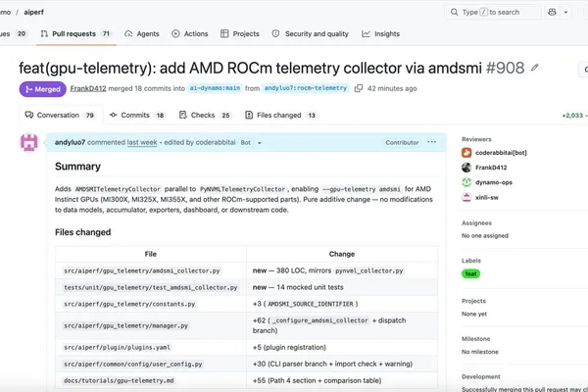Click FrankD412 reviewer avatar
Viewport: 588px width, 392px height.
point(466,168)
